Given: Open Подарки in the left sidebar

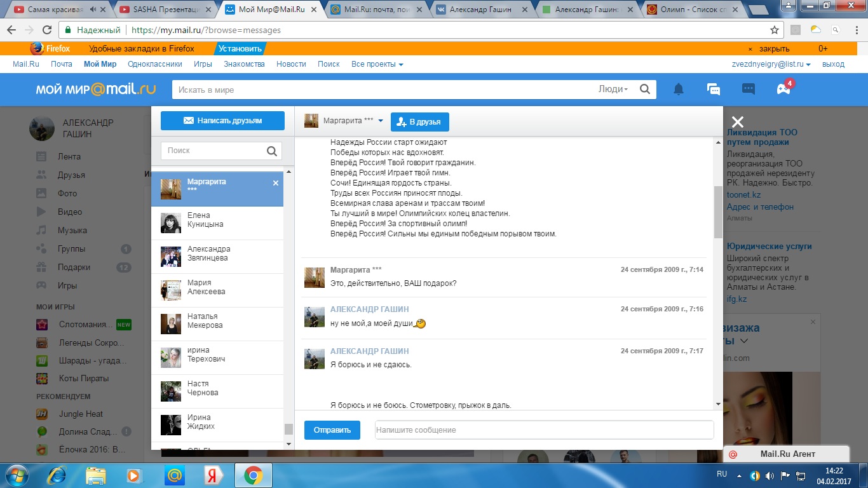Looking at the screenshot, I should [x=74, y=267].
